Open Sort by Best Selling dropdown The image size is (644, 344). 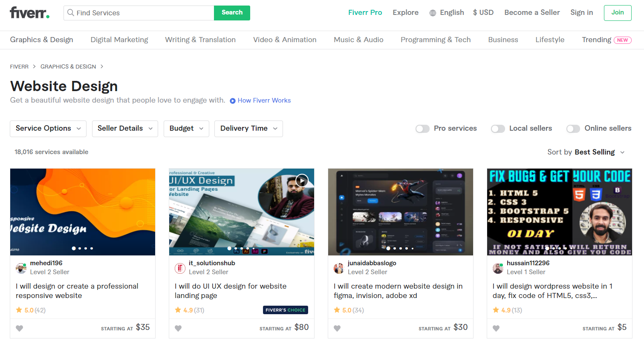pyautogui.click(x=586, y=152)
